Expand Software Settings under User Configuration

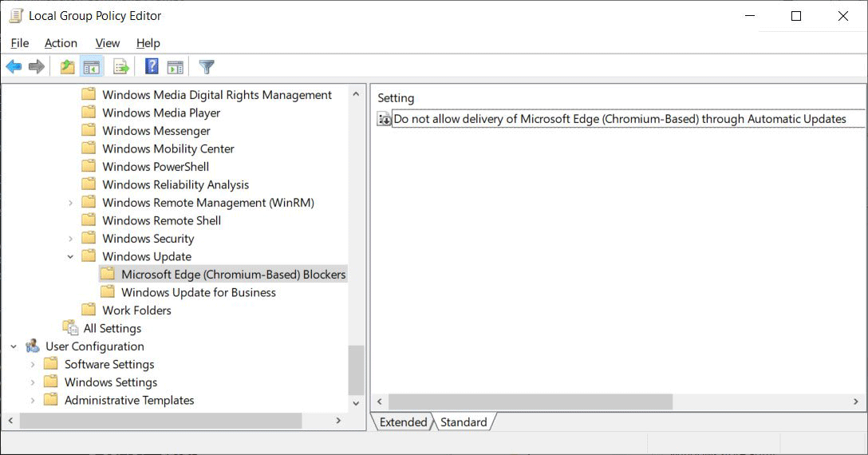(32, 365)
